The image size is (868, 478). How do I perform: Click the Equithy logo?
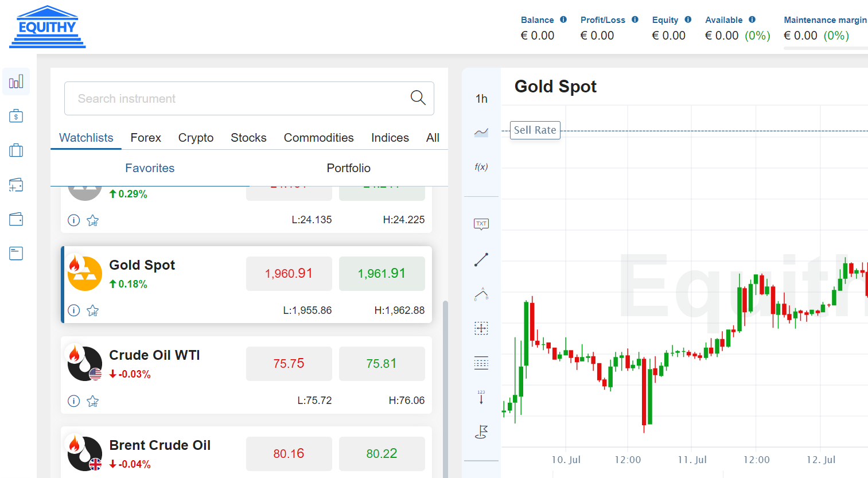pos(48,27)
